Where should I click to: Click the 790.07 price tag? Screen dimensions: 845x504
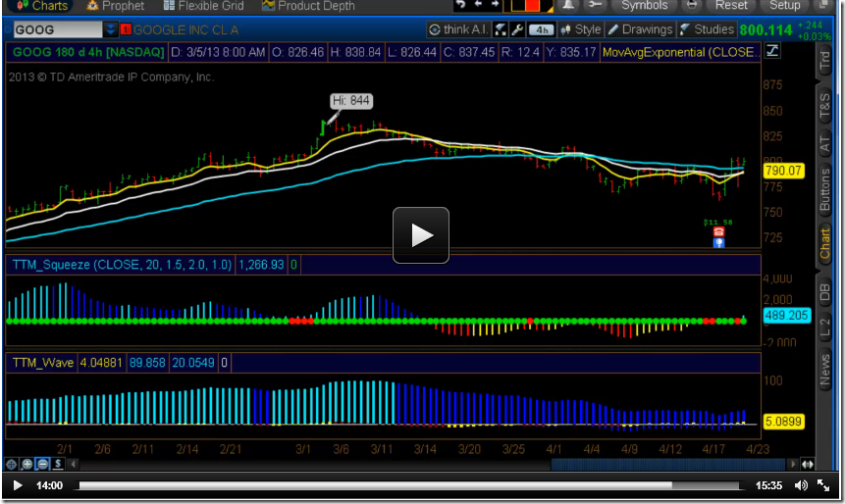(783, 171)
